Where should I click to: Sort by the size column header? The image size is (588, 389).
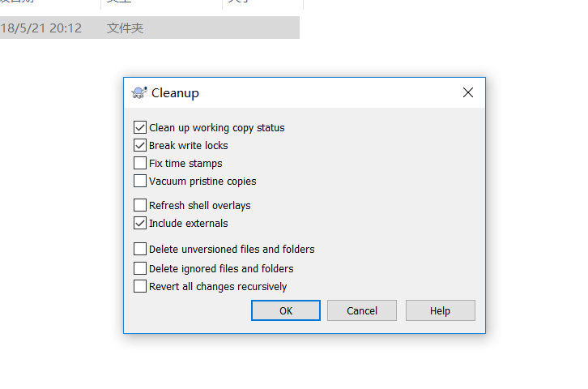tap(263, 2)
